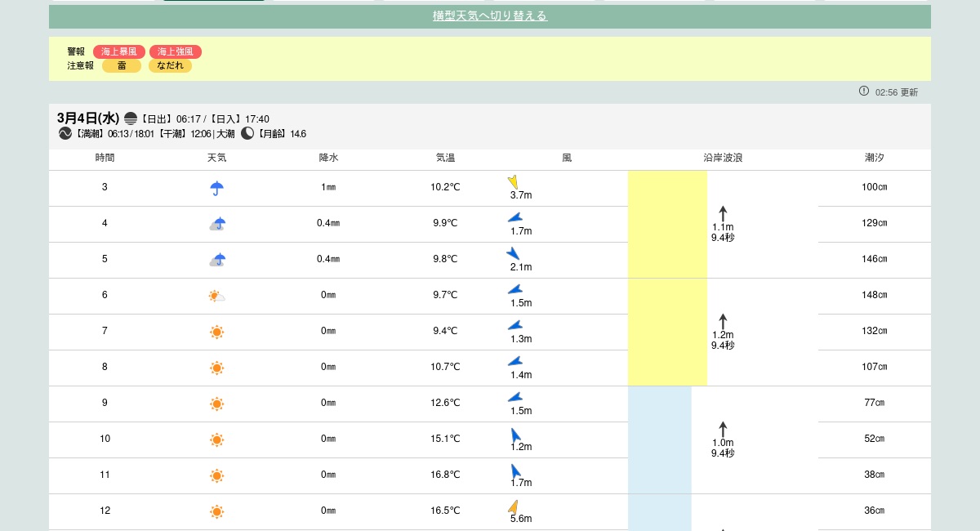
Task: Click the orange wind arrow above 5.6m
Action: click(513, 506)
